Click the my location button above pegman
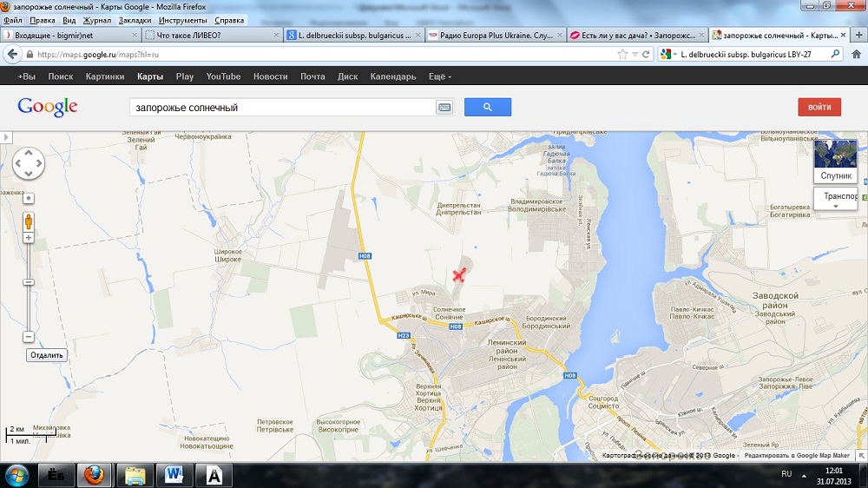 (29, 198)
